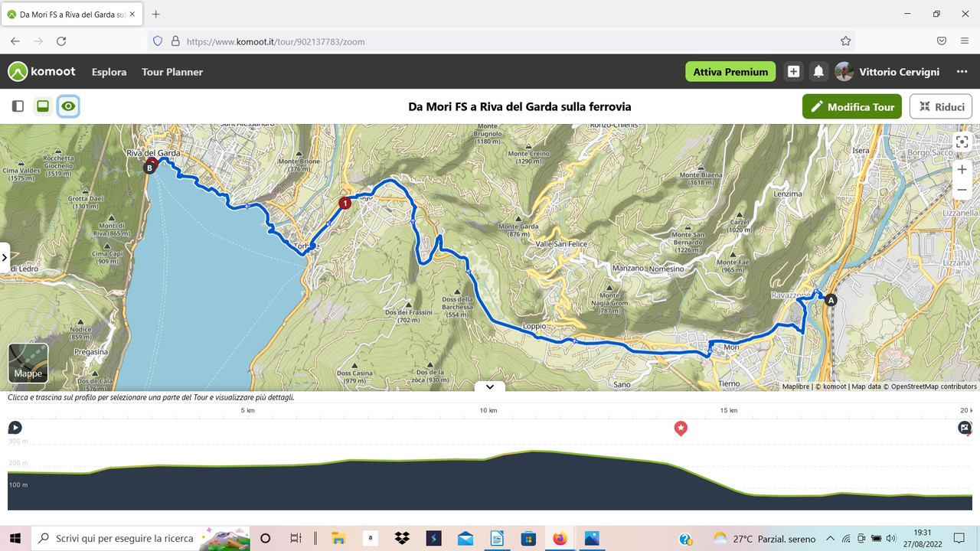This screenshot has width=980, height=551.
Task: Open a new browser tab
Action: pos(156,14)
